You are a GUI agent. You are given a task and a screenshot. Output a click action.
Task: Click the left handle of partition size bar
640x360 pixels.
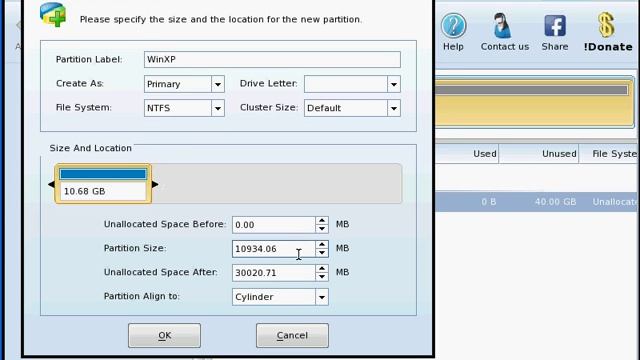pyautogui.click(x=51, y=184)
